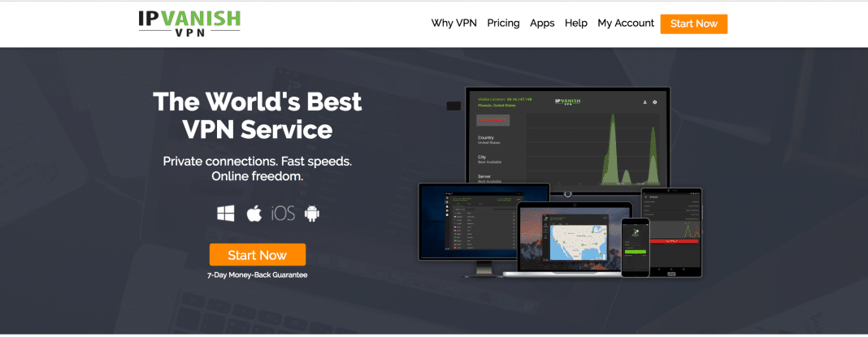Select the Apple macOS platform icon
The image size is (868, 337).
254,214
